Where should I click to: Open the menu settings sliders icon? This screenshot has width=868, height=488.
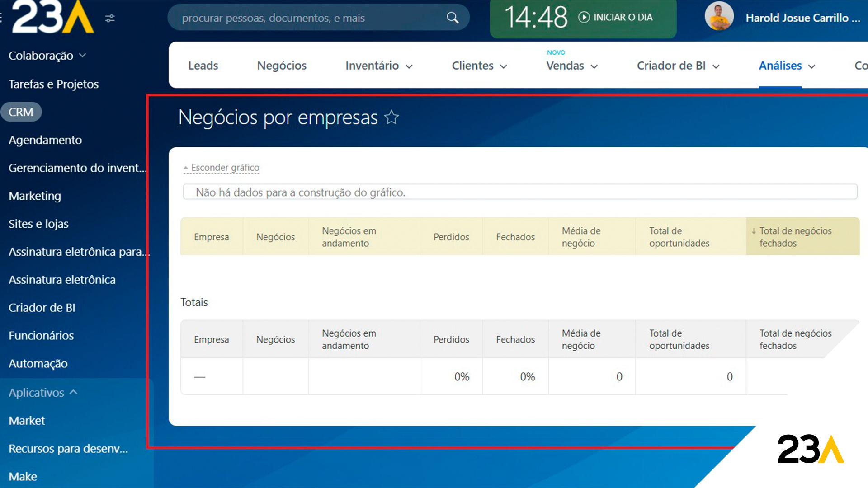110,18
